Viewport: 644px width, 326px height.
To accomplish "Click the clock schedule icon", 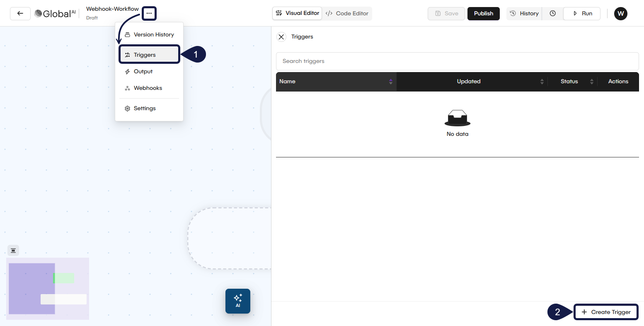I will pyautogui.click(x=552, y=13).
